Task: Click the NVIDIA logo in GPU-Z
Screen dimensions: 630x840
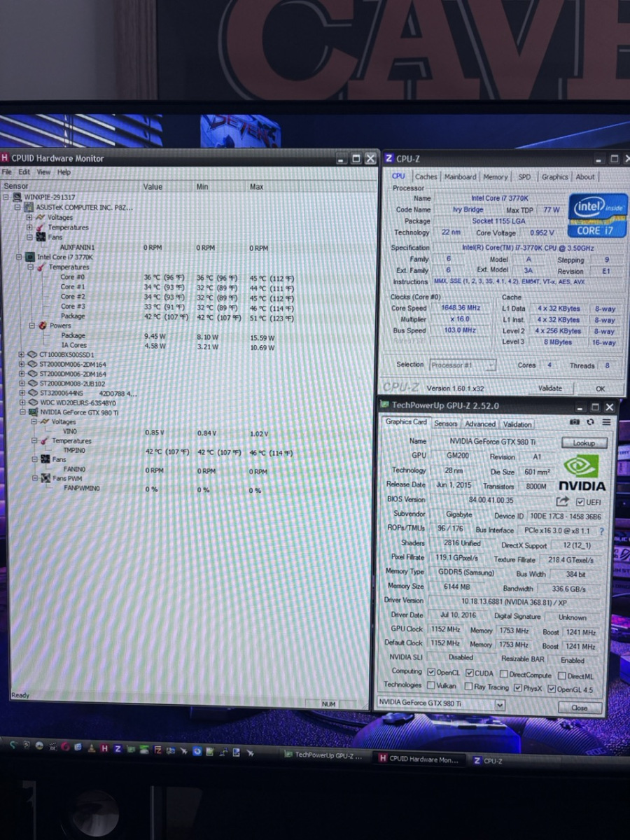Action: tap(581, 472)
